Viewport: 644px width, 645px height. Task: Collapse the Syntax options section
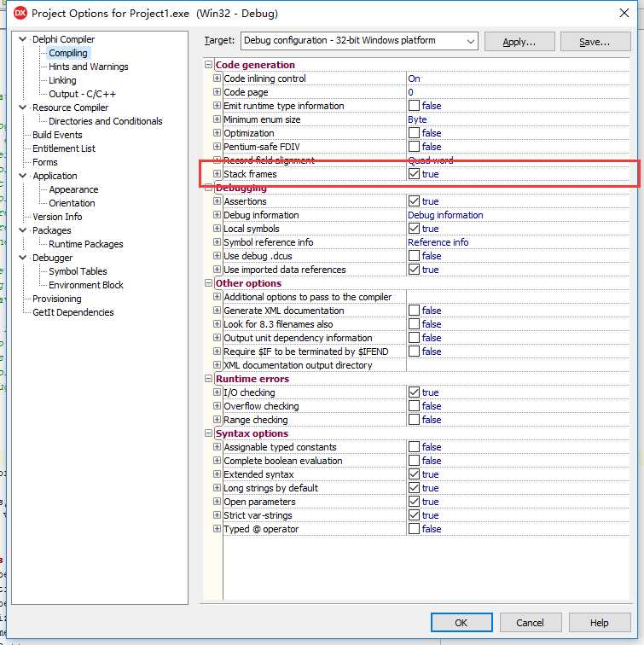pyautogui.click(x=208, y=433)
